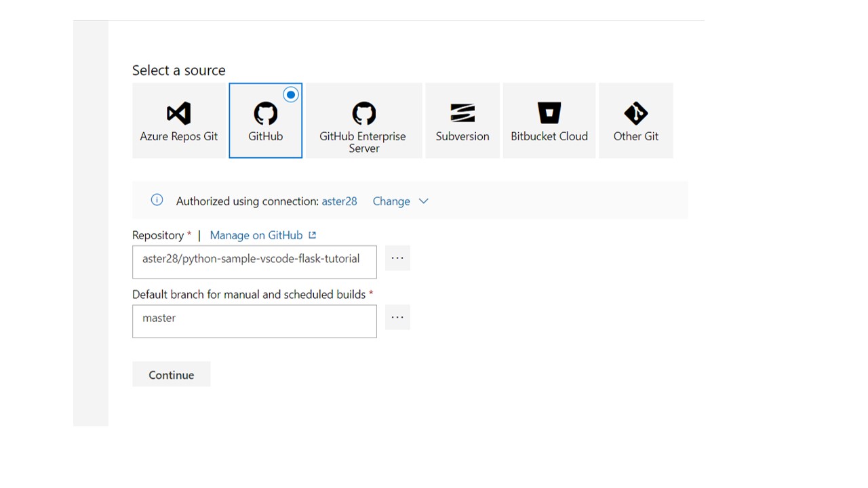Click the GitHub octocat source icon

coord(265,113)
